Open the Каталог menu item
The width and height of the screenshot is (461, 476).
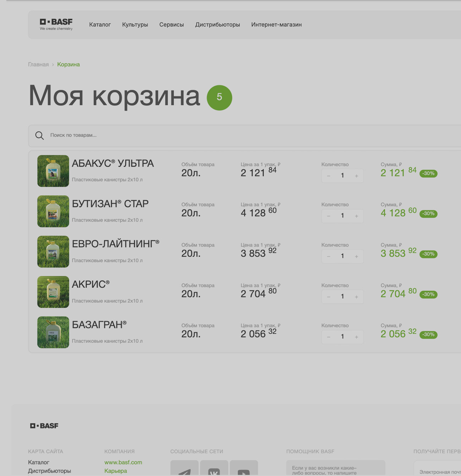[100, 25]
